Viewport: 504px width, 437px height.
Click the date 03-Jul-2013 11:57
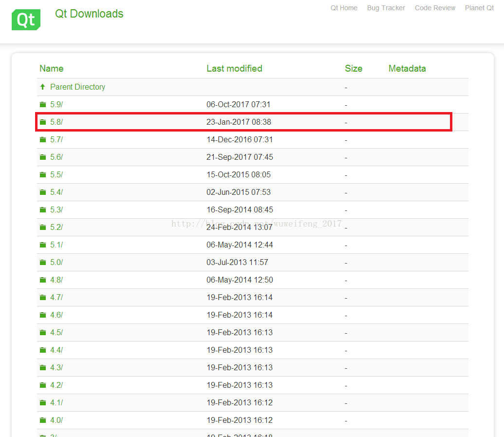pyautogui.click(x=237, y=262)
